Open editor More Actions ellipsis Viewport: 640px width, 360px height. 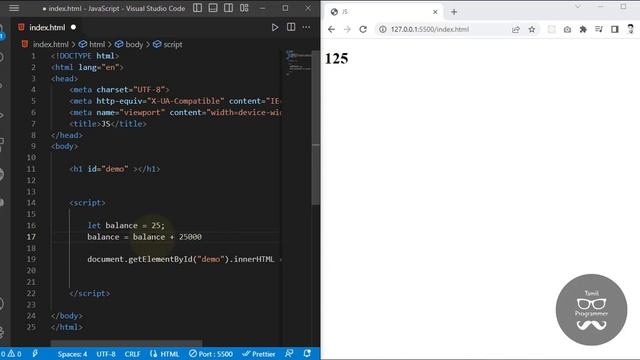[x=306, y=27]
